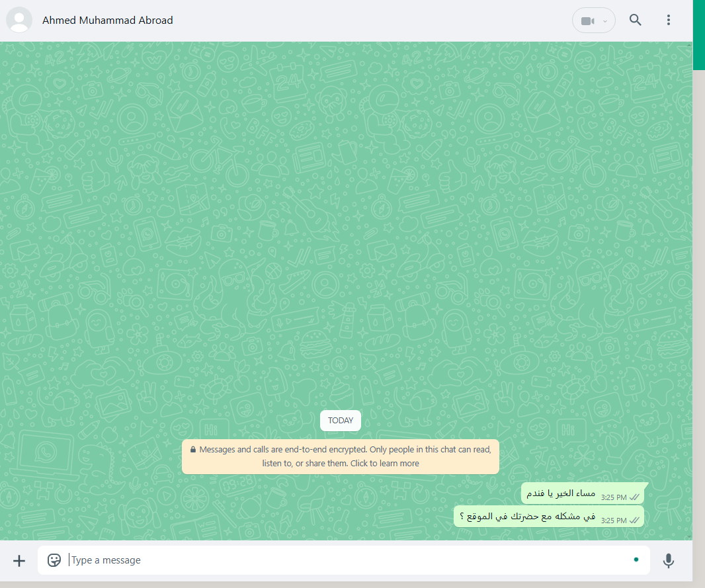Select the message في مشكله مع حضرتك في الموقع
Screen dimensions: 705x588
(x=549, y=517)
